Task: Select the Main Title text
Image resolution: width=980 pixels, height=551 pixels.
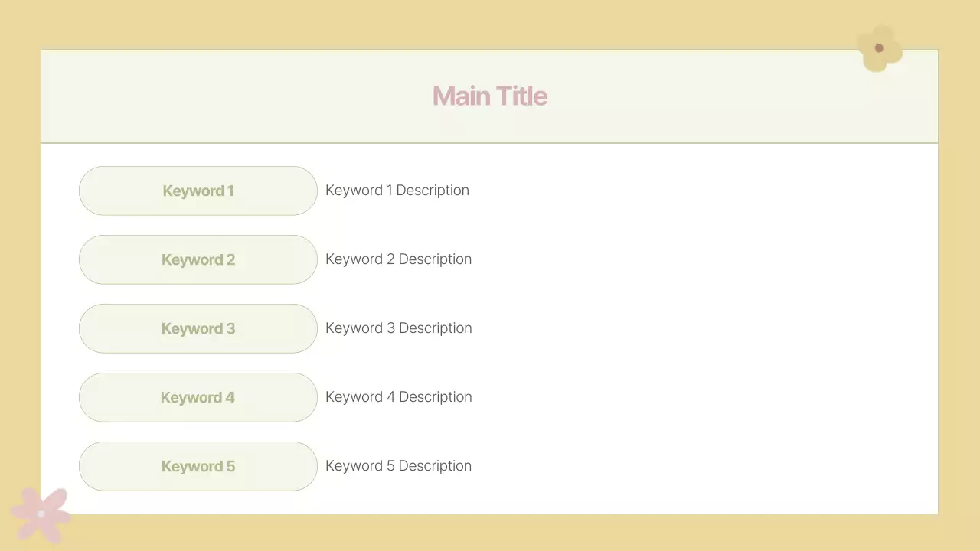Action: coord(490,96)
